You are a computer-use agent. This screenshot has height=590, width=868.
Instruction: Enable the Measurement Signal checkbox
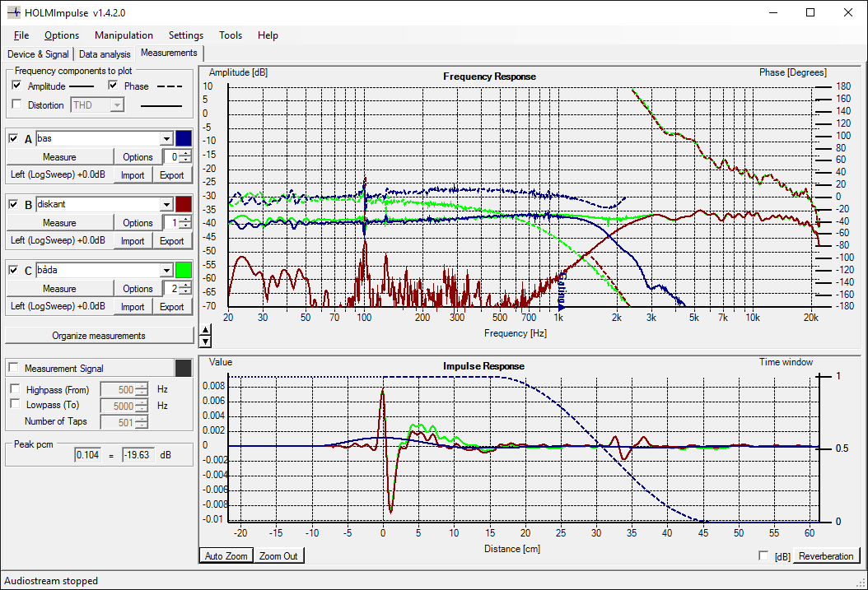(x=14, y=368)
